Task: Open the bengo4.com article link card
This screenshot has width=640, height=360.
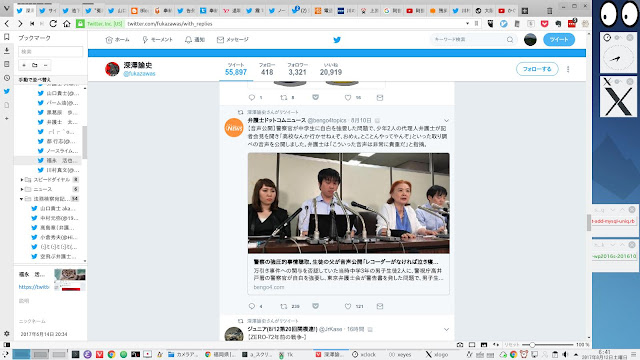Action: [x=348, y=274]
